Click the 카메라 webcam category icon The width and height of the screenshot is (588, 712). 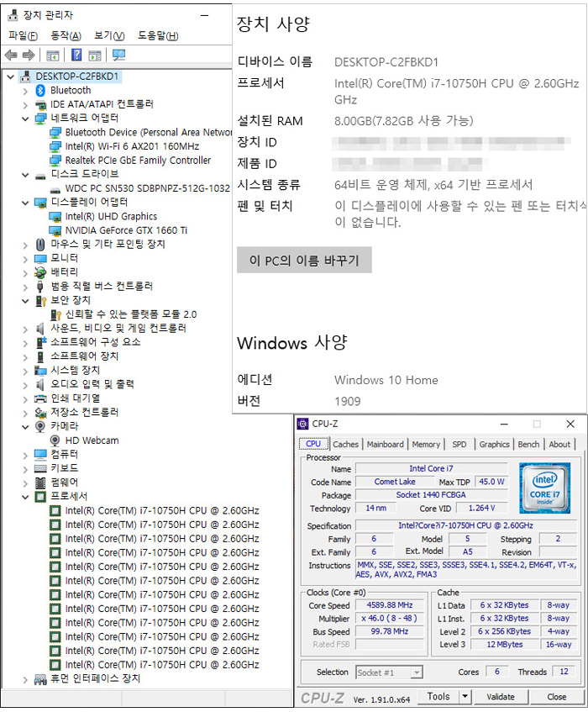(x=40, y=426)
